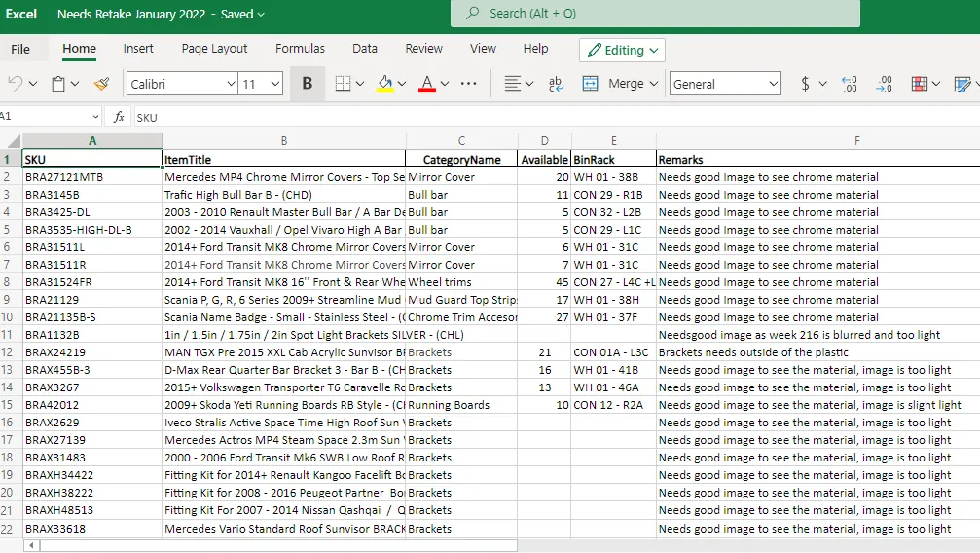Image resolution: width=980 pixels, height=553 pixels.
Task: Open the Undo history dropdown arrow
Action: 33,83
